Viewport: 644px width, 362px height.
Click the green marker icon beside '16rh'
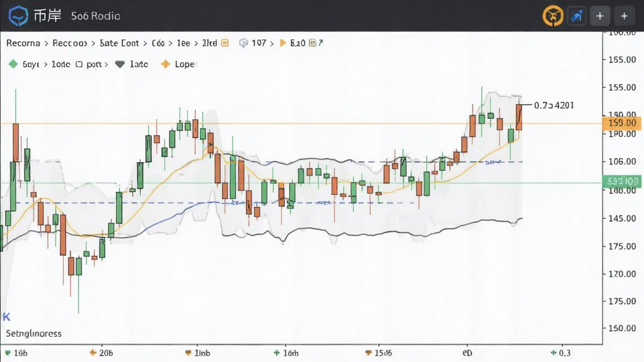[x=277, y=353]
